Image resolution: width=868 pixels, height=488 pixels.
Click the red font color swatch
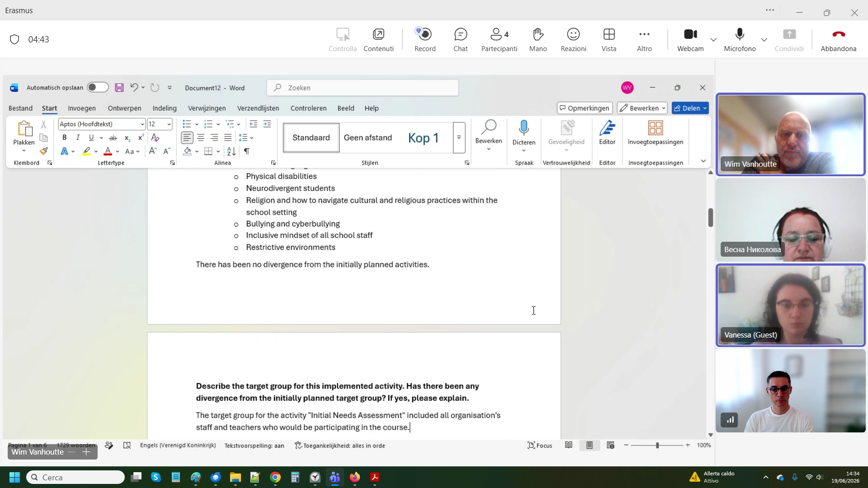tap(108, 151)
